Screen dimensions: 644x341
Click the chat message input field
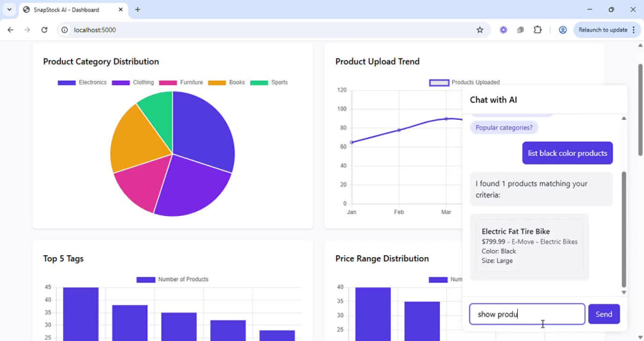pyautogui.click(x=527, y=315)
